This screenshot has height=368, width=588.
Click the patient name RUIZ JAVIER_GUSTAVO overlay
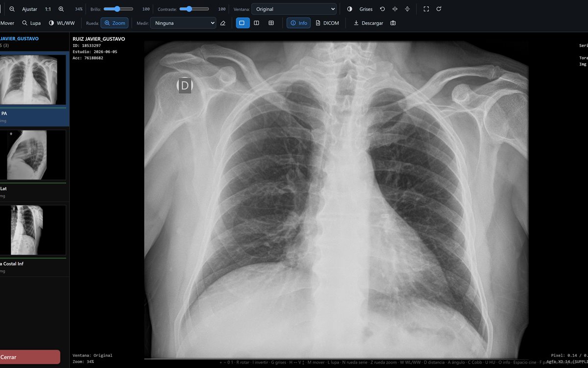pyautogui.click(x=98, y=39)
